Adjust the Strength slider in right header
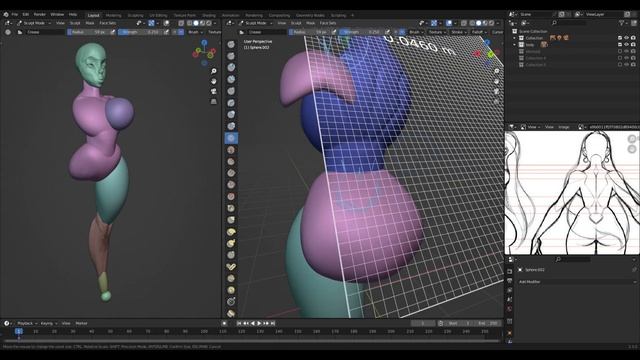Screen dimensions: 640x360 click(362, 32)
